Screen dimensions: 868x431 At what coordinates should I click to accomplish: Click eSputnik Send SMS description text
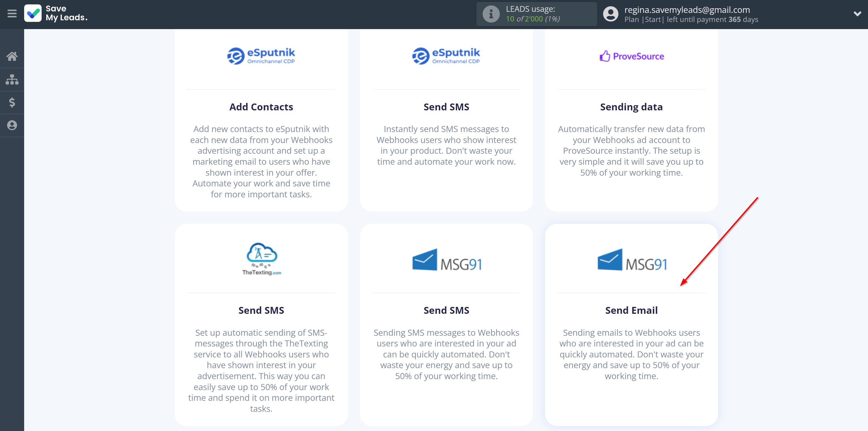point(446,145)
